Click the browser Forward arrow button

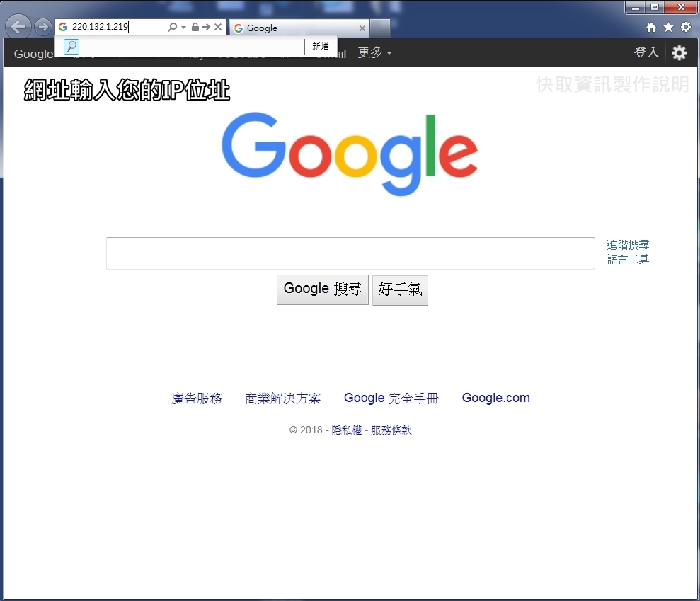point(43,27)
